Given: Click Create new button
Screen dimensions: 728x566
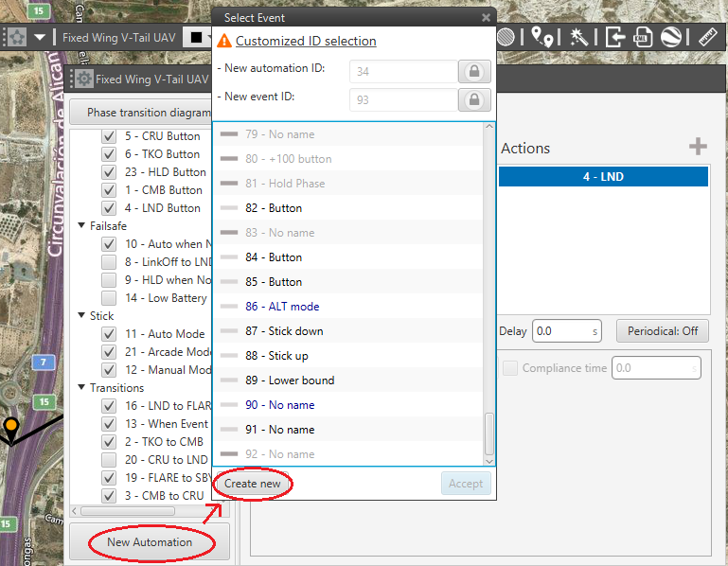Looking at the screenshot, I should click(x=253, y=484).
